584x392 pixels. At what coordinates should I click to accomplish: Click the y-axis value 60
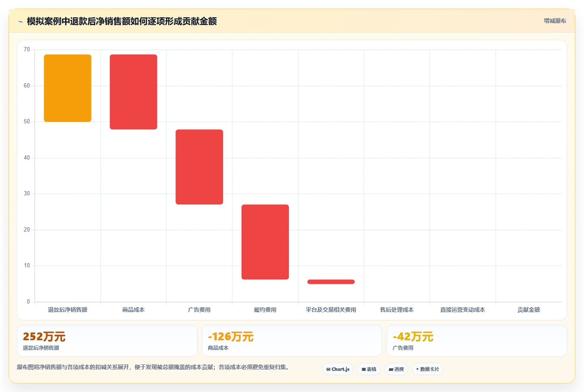click(x=27, y=86)
